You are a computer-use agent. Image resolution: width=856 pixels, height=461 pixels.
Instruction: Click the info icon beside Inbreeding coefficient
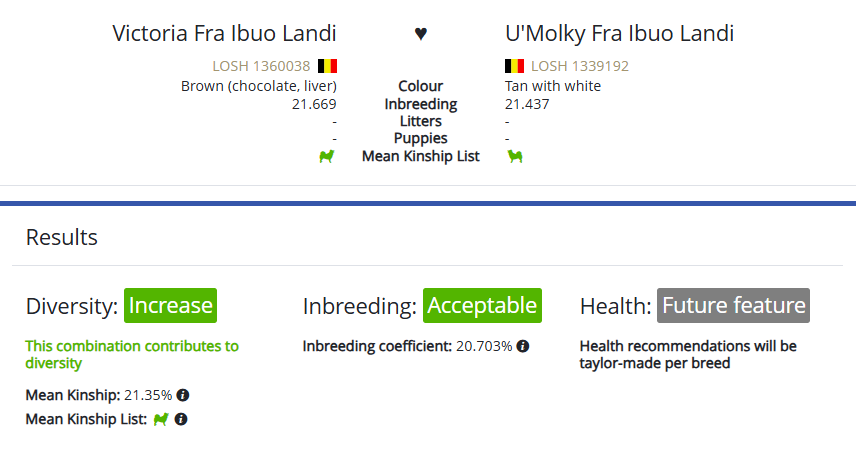click(523, 346)
